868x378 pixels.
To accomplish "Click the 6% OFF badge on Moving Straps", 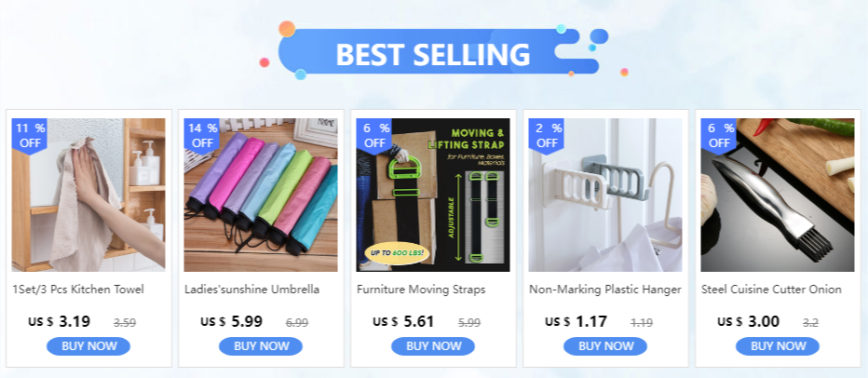I will click(x=374, y=136).
